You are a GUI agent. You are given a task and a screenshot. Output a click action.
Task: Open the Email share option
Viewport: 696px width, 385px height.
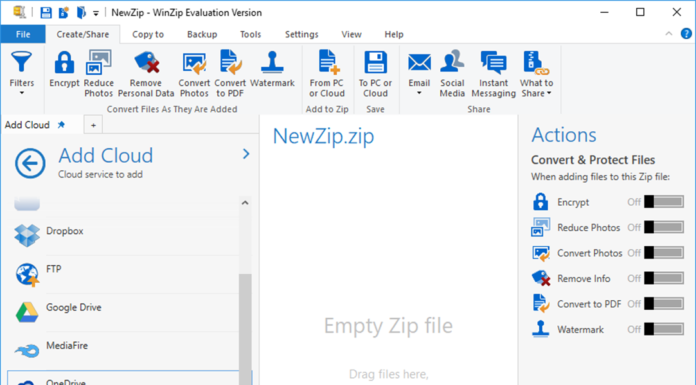coord(419,73)
